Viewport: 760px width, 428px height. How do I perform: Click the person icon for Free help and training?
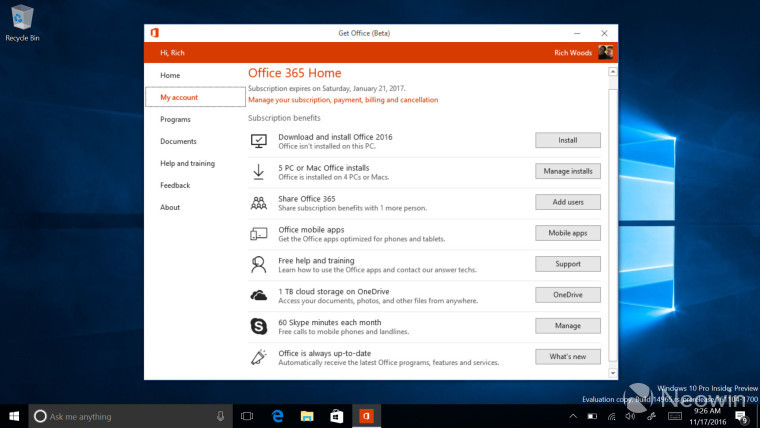click(258, 265)
